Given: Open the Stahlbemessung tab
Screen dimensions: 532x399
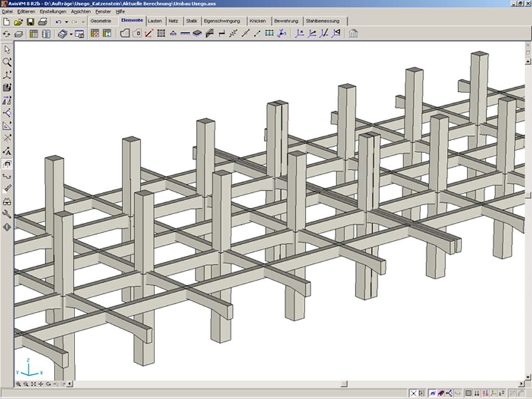Looking at the screenshot, I should [x=322, y=21].
